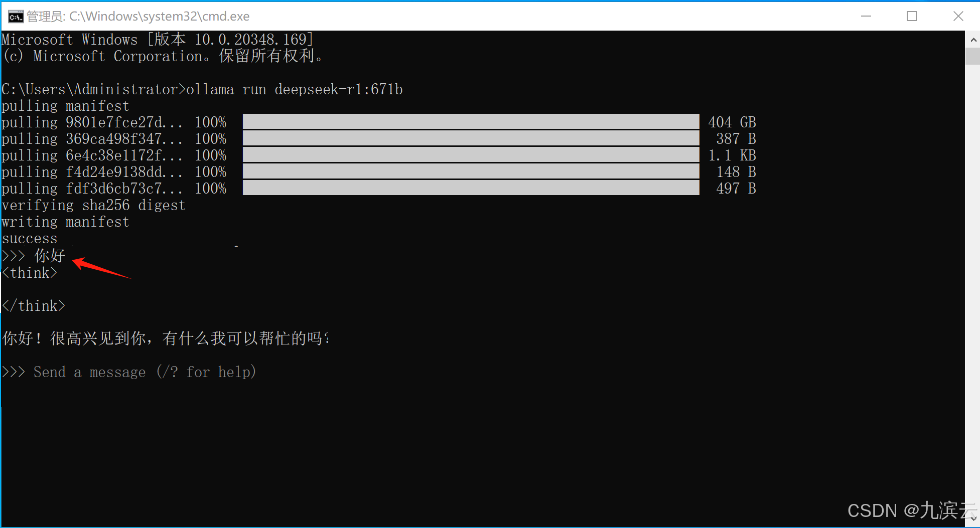Click the 'Send a message' prompt line

(145, 372)
